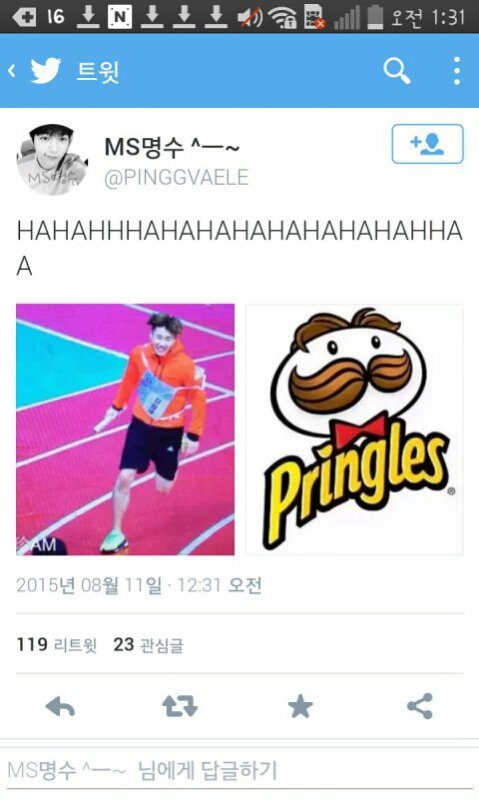Open search with the magnifier icon
Image resolution: width=479 pixels, height=800 pixels.
(x=397, y=70)
